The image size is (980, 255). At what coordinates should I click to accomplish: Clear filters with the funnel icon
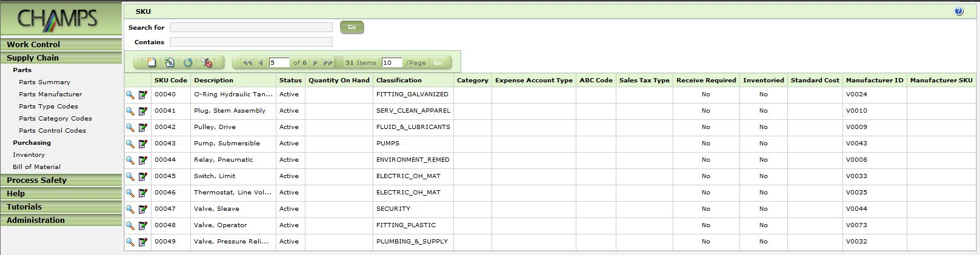point(206,62)
